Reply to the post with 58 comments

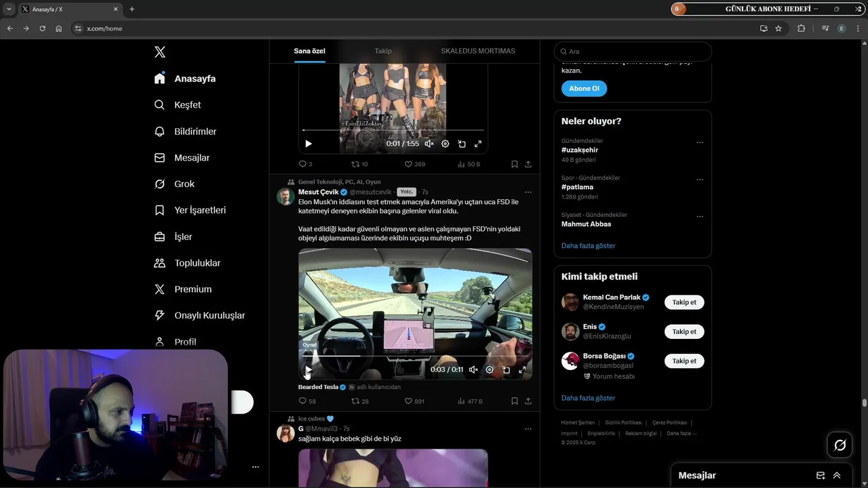tap(307, 401)
